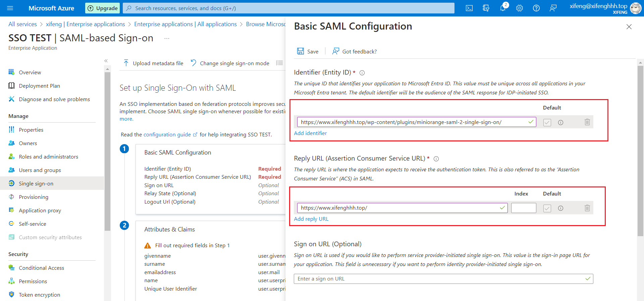Click the Save disk icon
The image size is (644, 301).
301,51
